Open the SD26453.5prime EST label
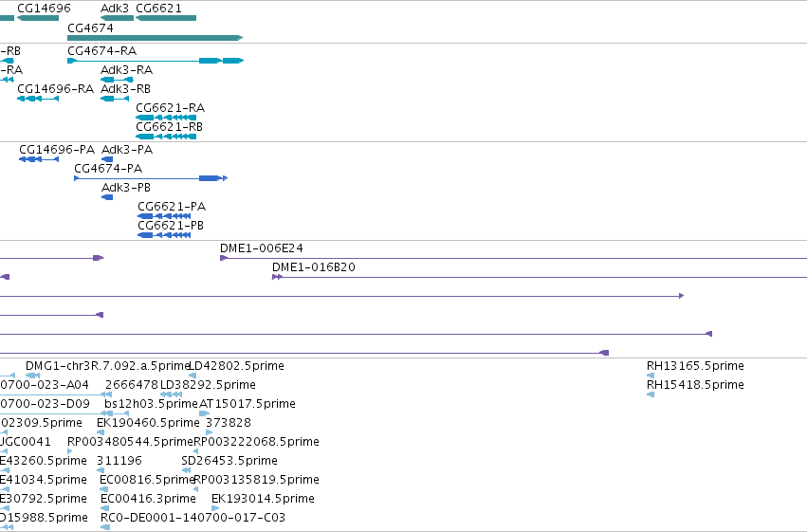This screenshot has width=807, height=532. pos(229,461)
